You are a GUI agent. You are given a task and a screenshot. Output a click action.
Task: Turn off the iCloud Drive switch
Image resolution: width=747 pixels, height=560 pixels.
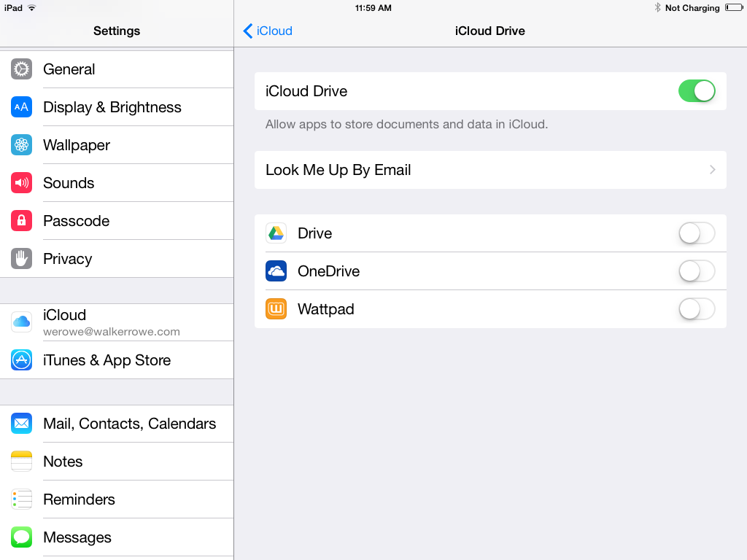[697, 91]
